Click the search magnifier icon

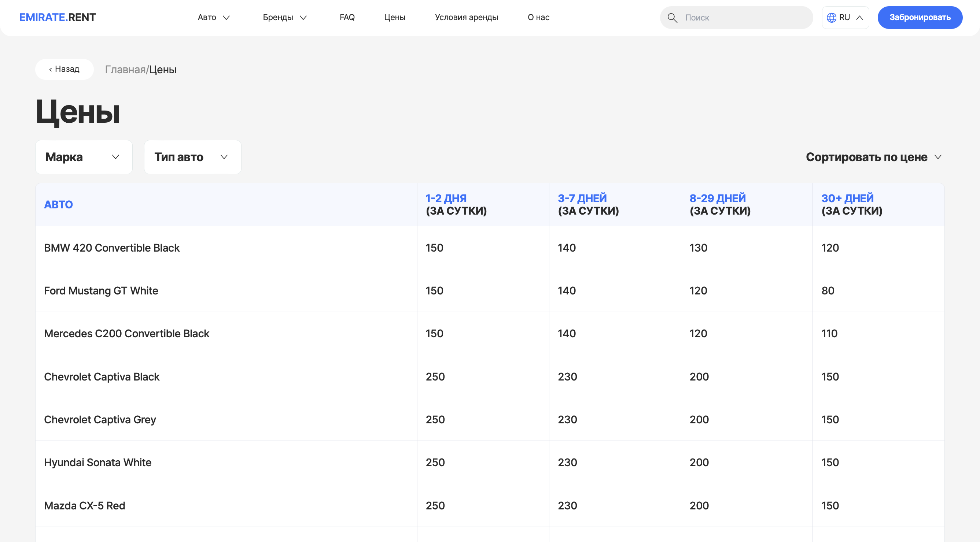[672, 18]
